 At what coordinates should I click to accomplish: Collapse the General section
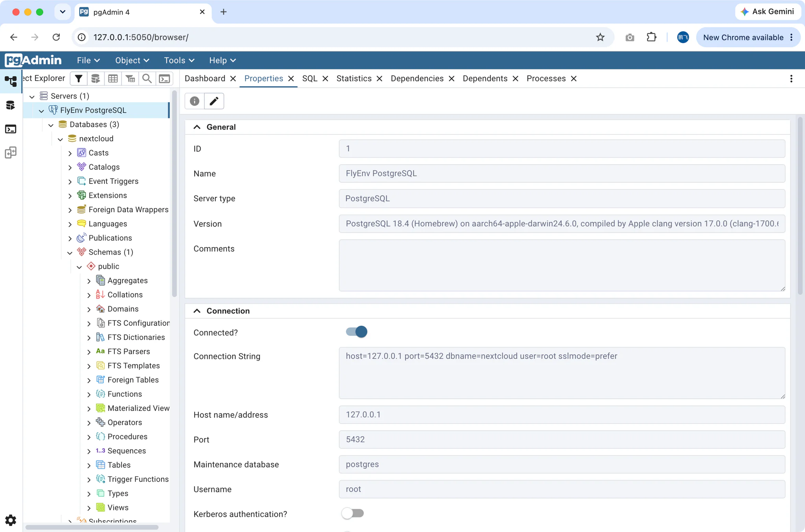[197, 127]
